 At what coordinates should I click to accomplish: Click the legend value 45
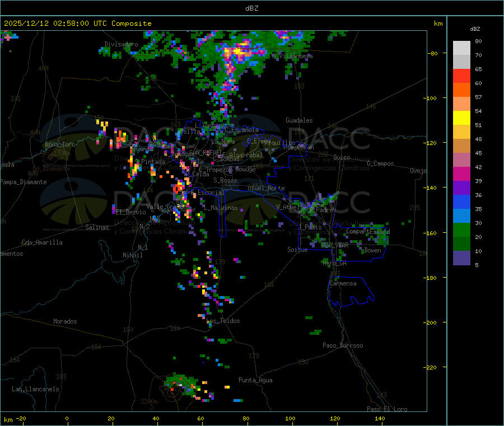(x=479, y=153)
